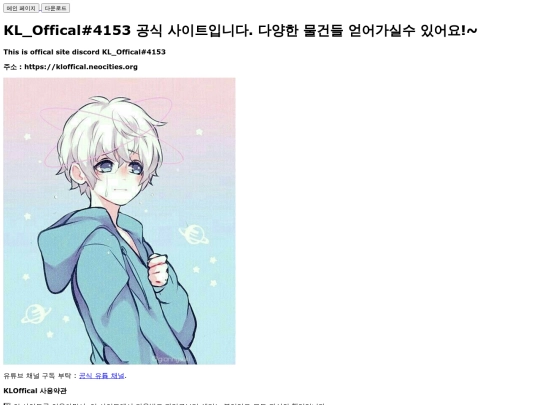The height and width of the screenshot is (405, 540).
Task: Click the 메인 페이지 button
Action: (x=21, y=8)
